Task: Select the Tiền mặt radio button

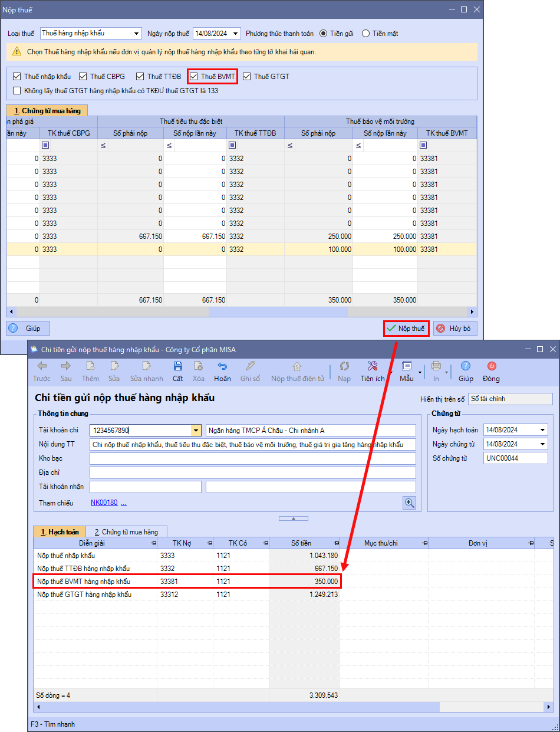Action: coord(366,34)
